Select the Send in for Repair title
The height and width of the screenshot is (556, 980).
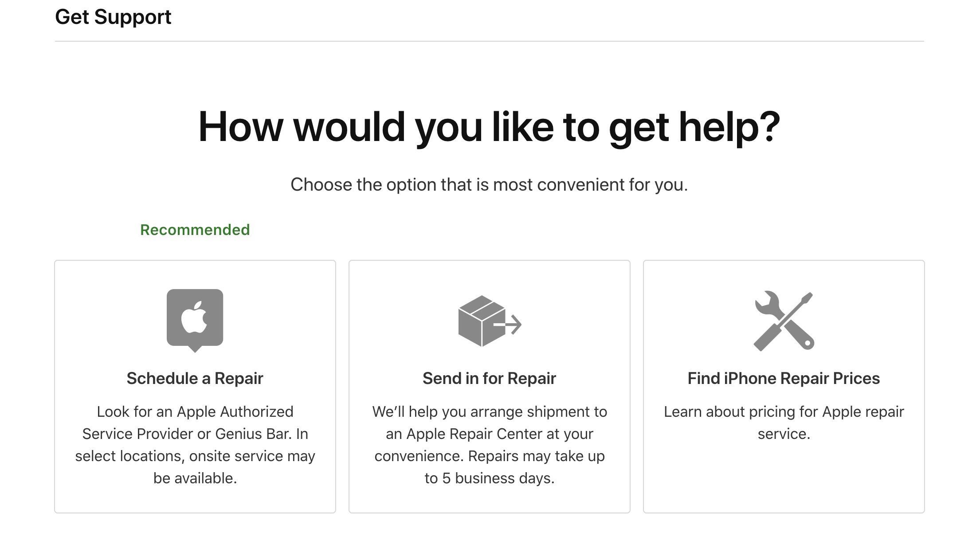(x=489, y=378)
